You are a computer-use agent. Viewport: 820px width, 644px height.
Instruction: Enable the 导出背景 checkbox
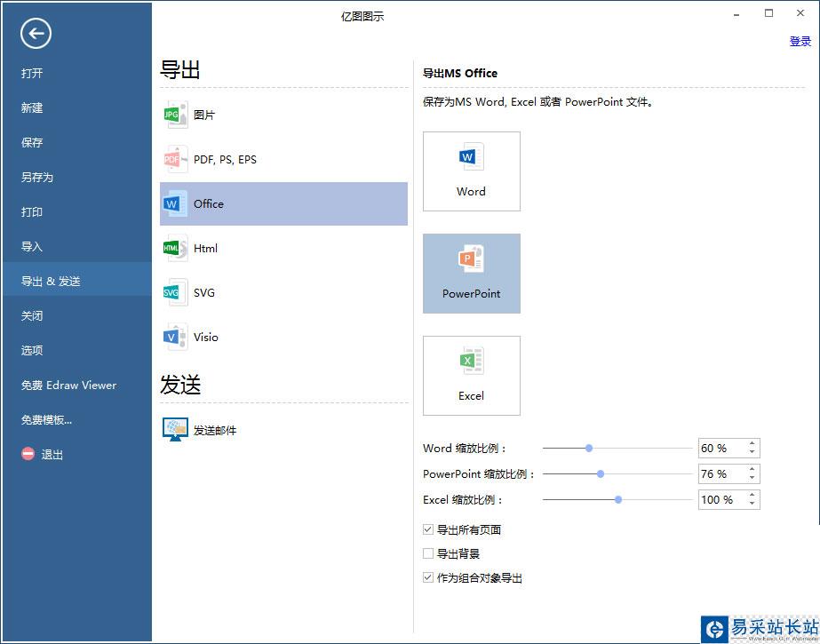click(x=428, y=553)
